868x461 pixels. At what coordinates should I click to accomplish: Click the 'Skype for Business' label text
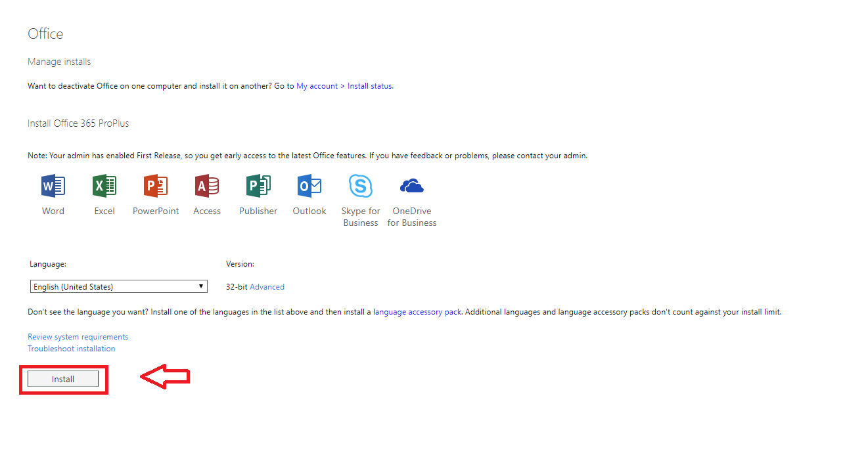(361, 217)
